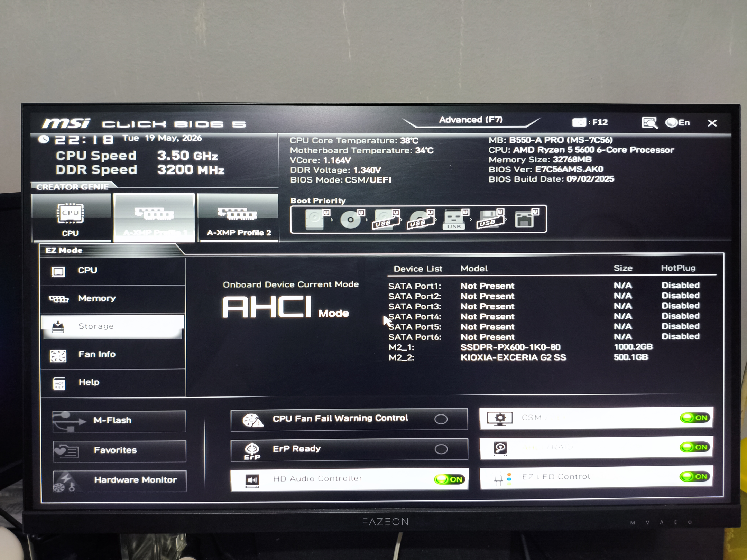
Task: Click the Favorites heart list icon
Action: [x=67, y=451]
